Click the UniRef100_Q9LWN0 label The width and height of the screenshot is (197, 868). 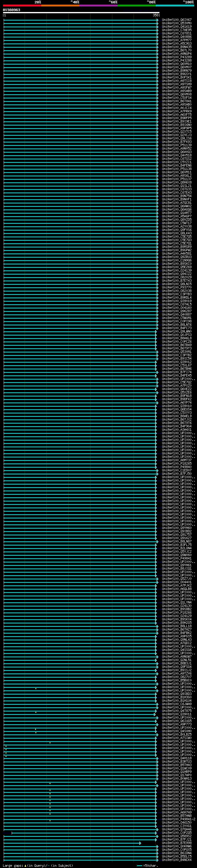tap(176, 332)
